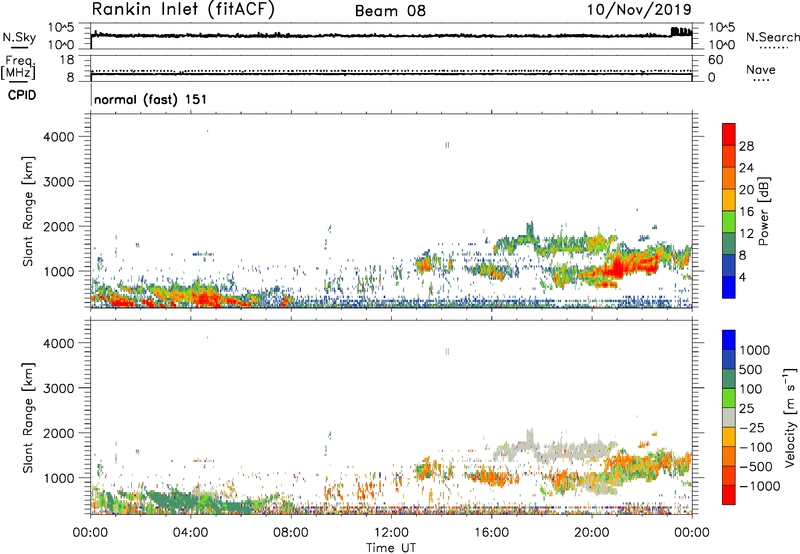Screen dimensions: 800x554
Task: Click the power panel 'Slant Range [km]' label
Action: [x=28, y=211]
